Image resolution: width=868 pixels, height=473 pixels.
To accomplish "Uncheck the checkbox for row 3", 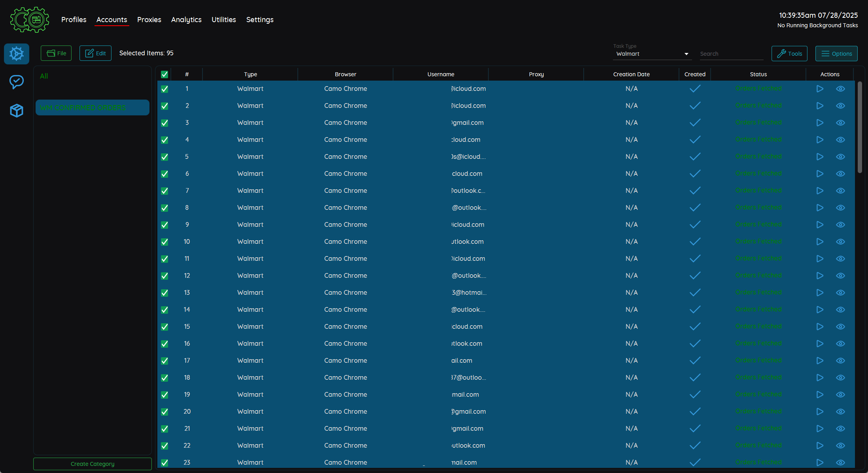I will [x=165, y=123].
